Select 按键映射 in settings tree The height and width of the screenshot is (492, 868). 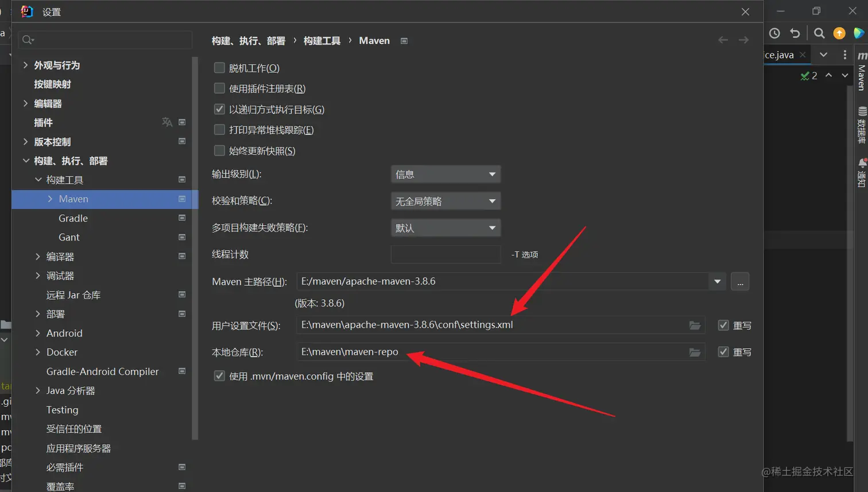pyautogui.click(x=52, y=84)
